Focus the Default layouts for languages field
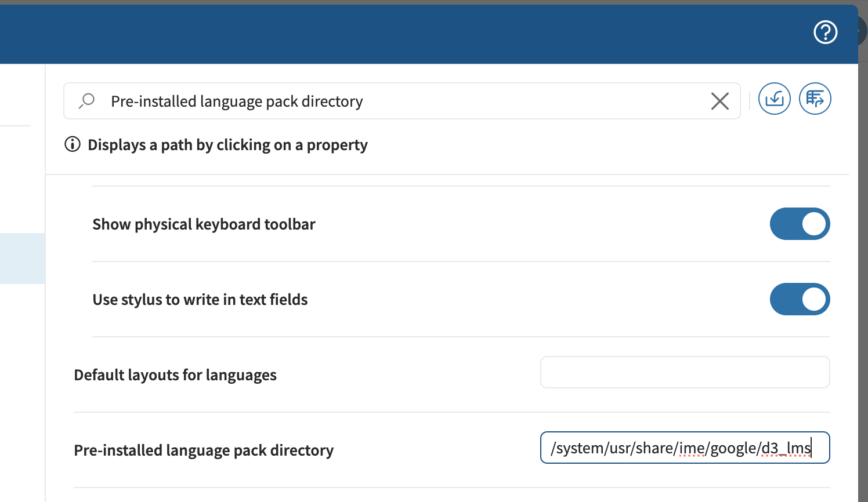 (x=685, y=372)
